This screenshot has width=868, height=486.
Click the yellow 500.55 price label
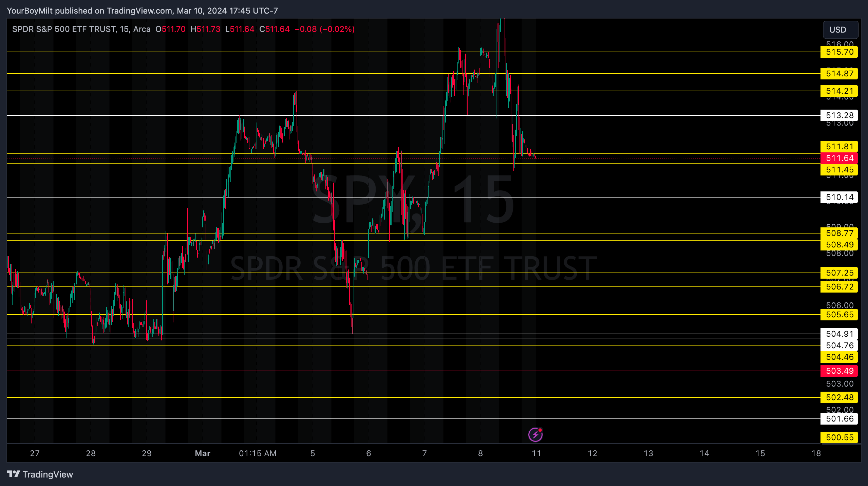(x=839, y=437)
